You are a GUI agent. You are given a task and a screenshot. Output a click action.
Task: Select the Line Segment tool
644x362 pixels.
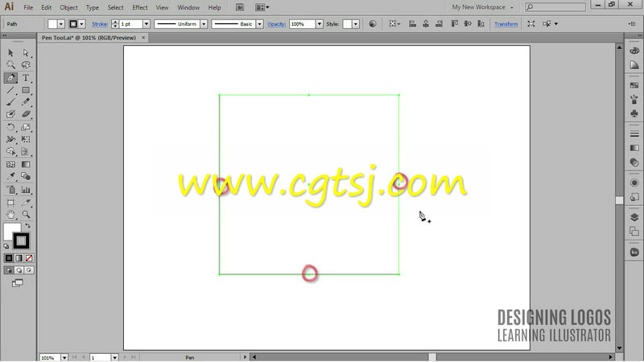[10, 90]
